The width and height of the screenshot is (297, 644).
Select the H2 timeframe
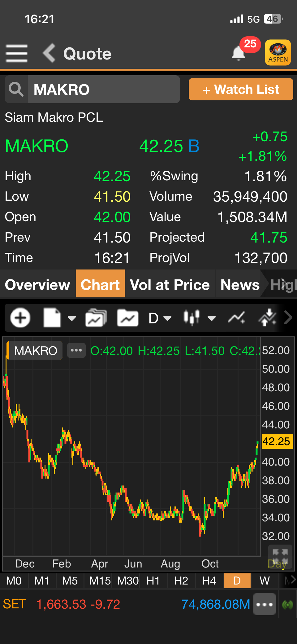tap(181, 580)
